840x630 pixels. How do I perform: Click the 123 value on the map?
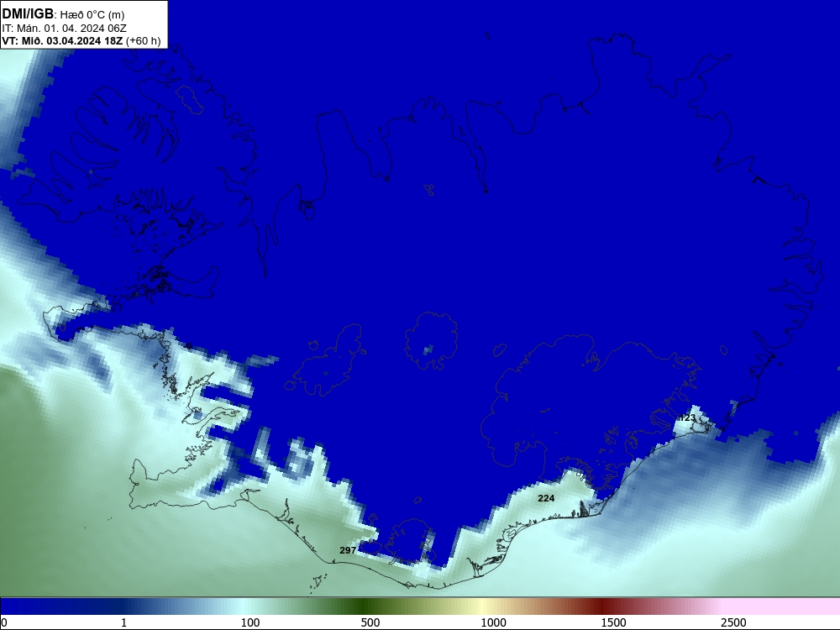tap(687, 417)
